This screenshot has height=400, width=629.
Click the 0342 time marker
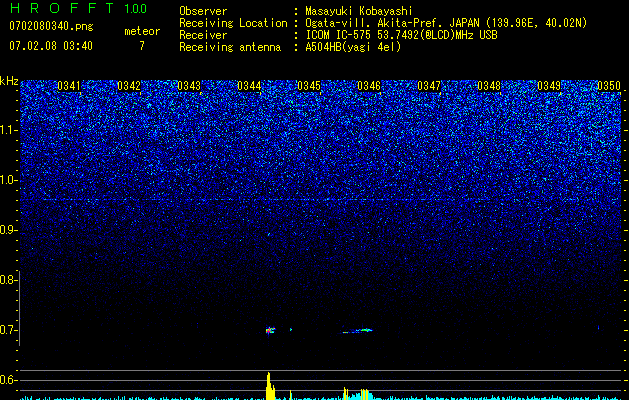[x=129, y=86]
